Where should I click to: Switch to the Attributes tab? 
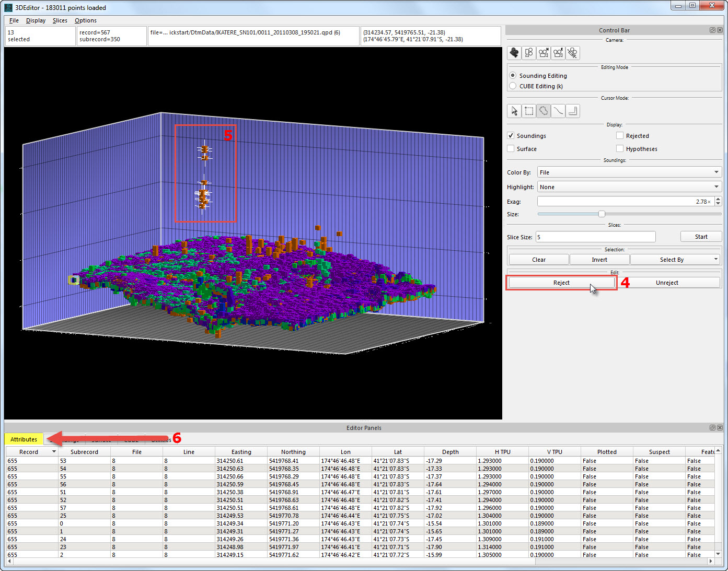[x=24, y=439]
